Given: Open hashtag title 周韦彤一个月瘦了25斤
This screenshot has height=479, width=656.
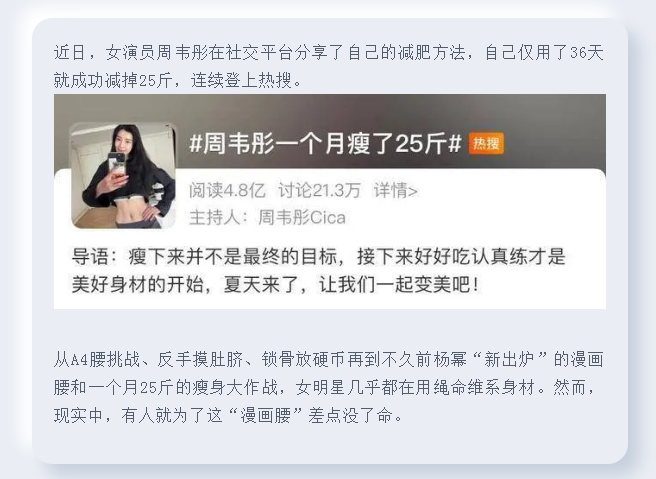Looking at the screenshot, I should pyautogui.click(x=325, y=144).
